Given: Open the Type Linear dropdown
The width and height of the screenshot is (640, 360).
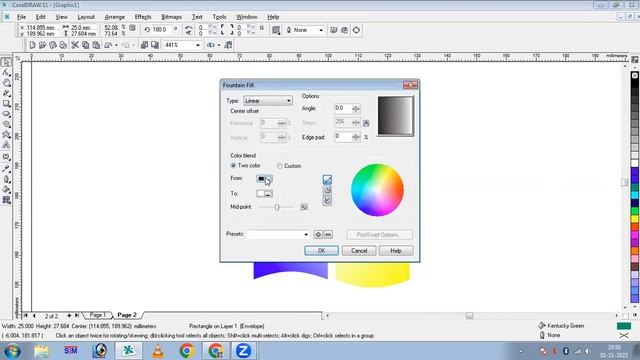Looking at the screenshot, I should tap(289, 101).
